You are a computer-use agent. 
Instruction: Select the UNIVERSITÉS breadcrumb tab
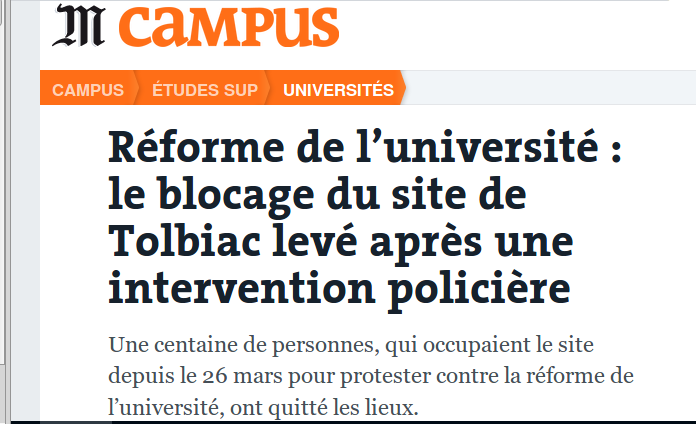pos(338,90)
